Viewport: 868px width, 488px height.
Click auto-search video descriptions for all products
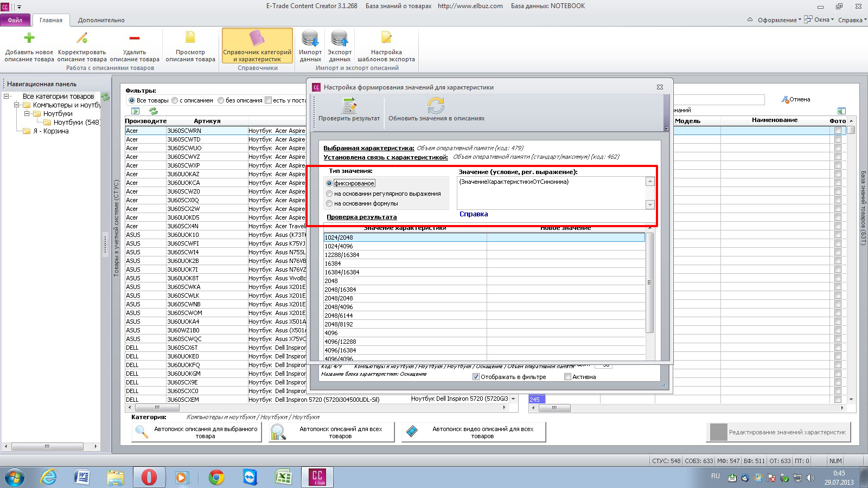pos(474,432)
